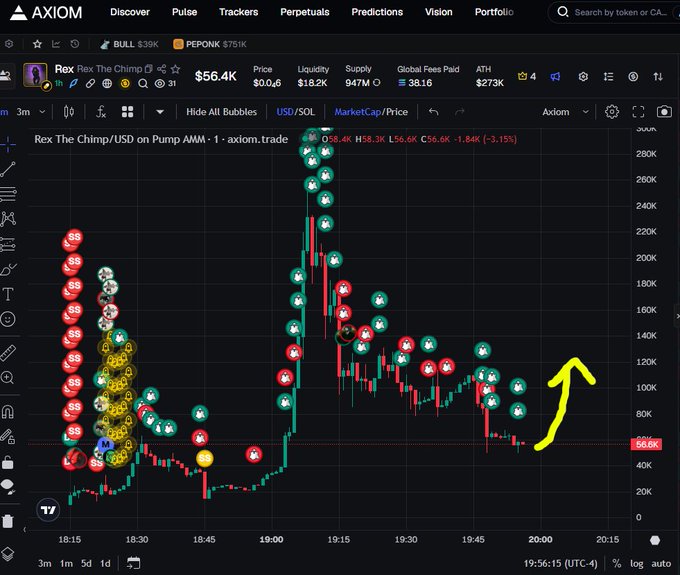The height and width of the screenshot is (575, 680).
Task: Open the chart layout grid icon
Action: pos(128,112)
